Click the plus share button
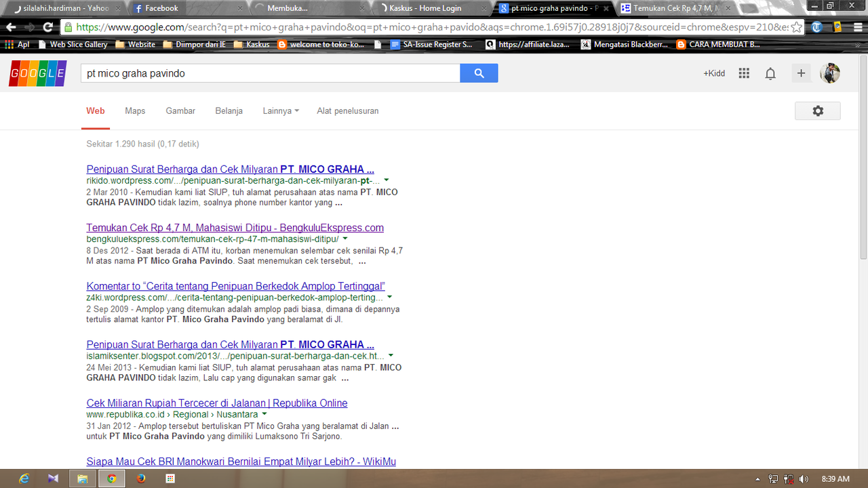 point(801,73)
